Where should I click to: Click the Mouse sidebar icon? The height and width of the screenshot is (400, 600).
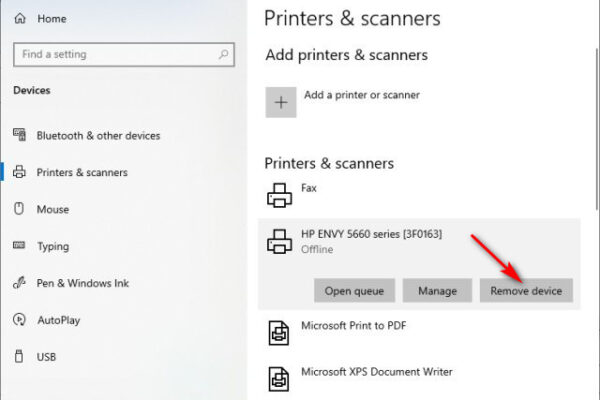point(19,209)
